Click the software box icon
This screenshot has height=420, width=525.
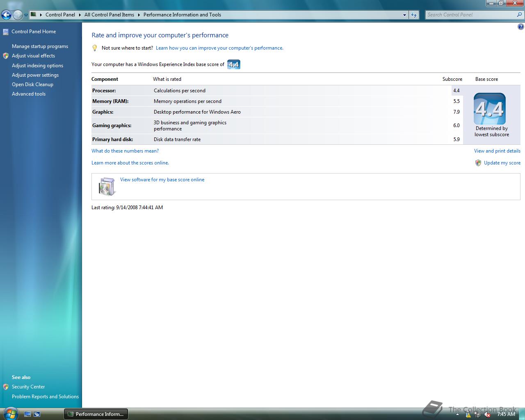click(107, 187)
